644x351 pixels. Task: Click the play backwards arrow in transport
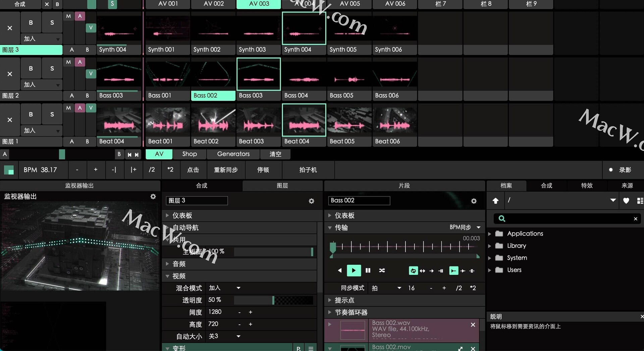(x=340, y=270)
